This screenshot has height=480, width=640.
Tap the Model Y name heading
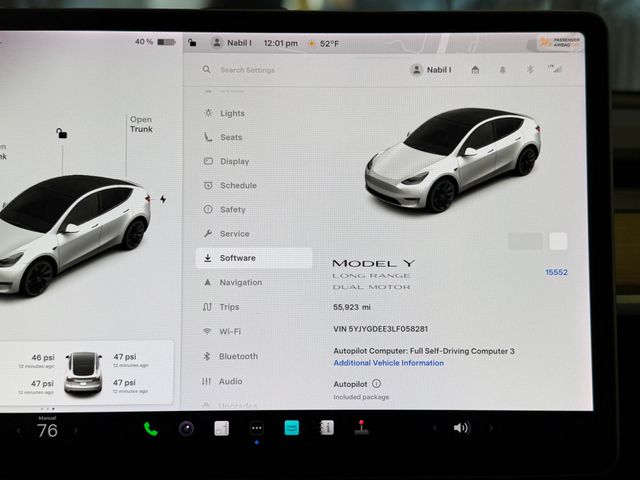[x=373, y=263]
